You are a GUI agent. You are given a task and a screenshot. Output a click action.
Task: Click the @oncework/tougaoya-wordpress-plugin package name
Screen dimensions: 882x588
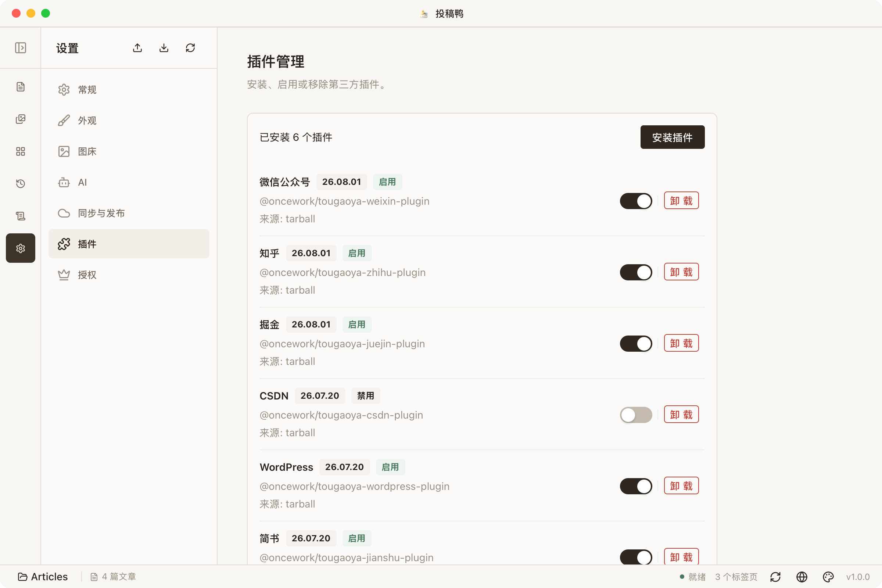[x=354, y=486]
